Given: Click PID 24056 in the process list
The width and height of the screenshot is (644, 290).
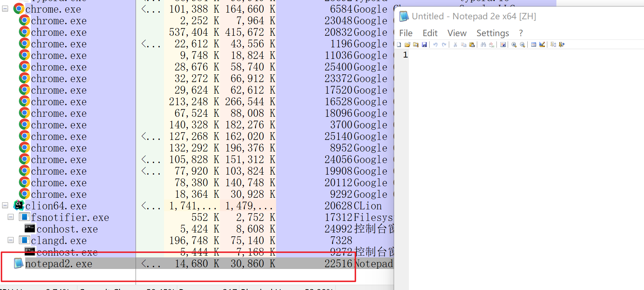Looking at the screenshot, I should tap(339, 160).
